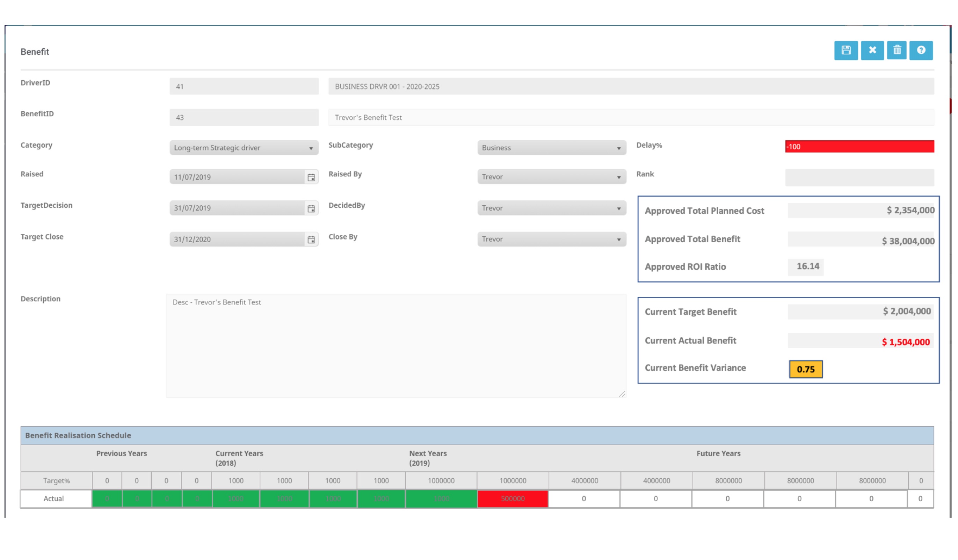Click the empty Rank field
Image resolution: width=958 pixels, height=560 pixels.
(x=859, y=178)
